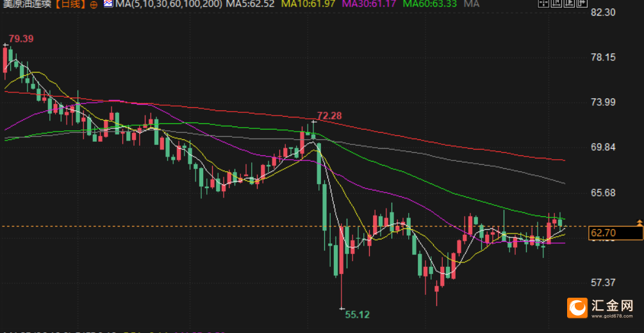Click the third toolbar icon with play arrow
The height and width of the screenshot is (333, 644).
[x=569, y=4]
